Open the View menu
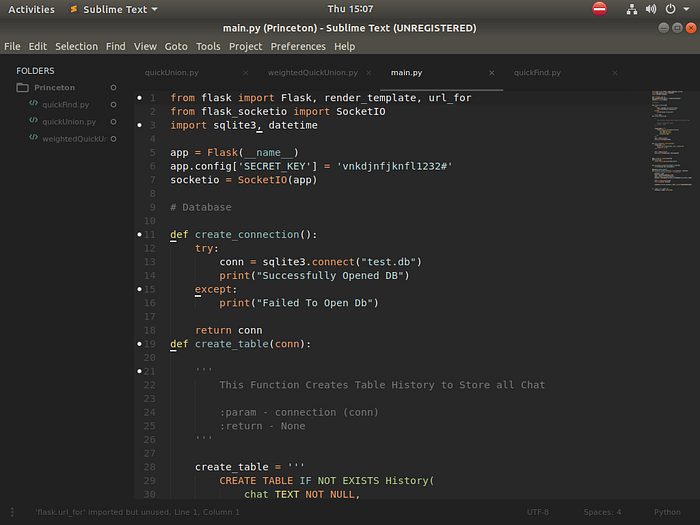700x525 pixels. click(x=145, y=46)
